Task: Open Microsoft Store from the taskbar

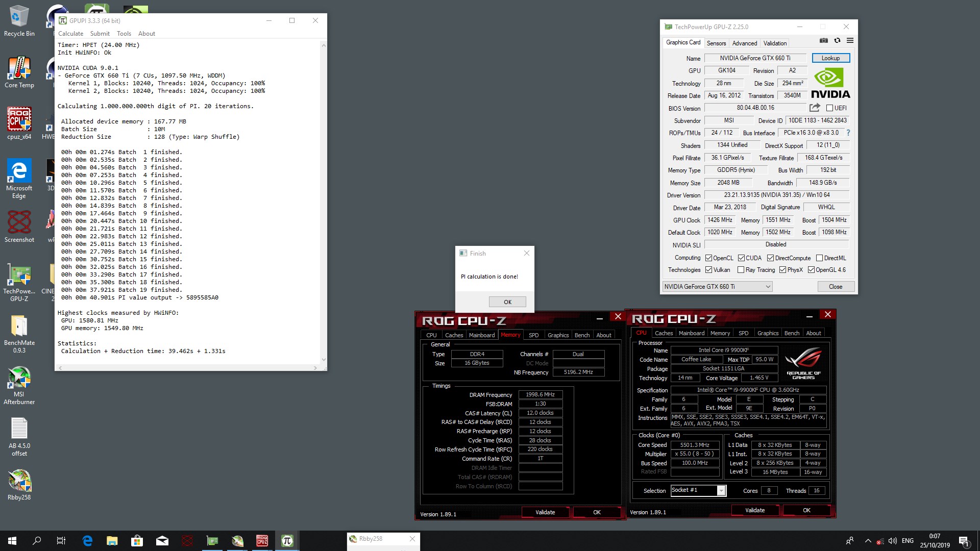Action: [x=137, y=541]
